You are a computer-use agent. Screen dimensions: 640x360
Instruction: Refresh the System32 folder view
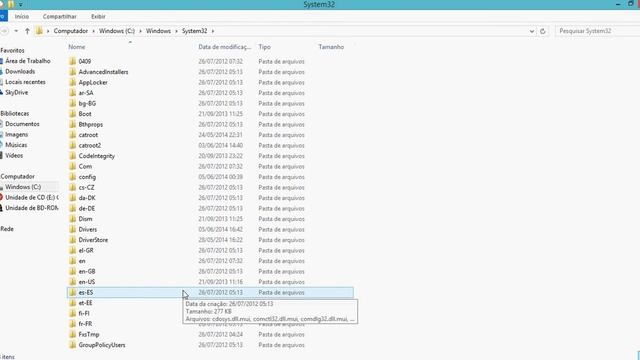(542, 31)
